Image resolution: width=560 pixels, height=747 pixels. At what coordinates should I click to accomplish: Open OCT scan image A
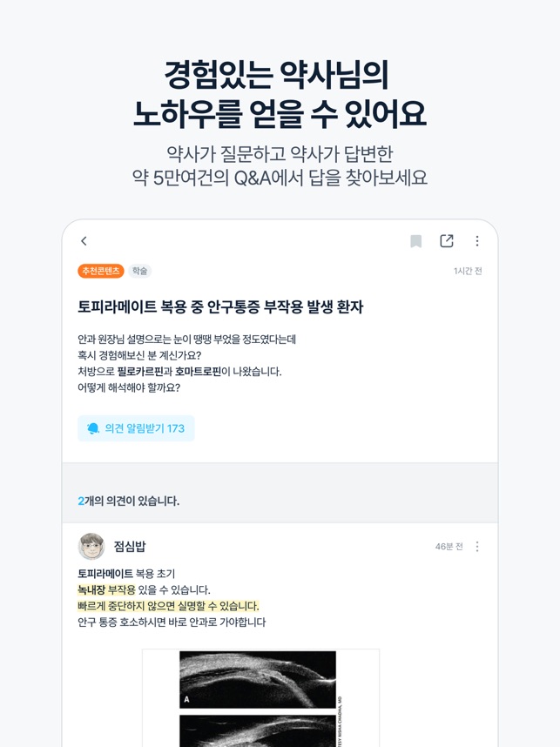click(258, 679)
